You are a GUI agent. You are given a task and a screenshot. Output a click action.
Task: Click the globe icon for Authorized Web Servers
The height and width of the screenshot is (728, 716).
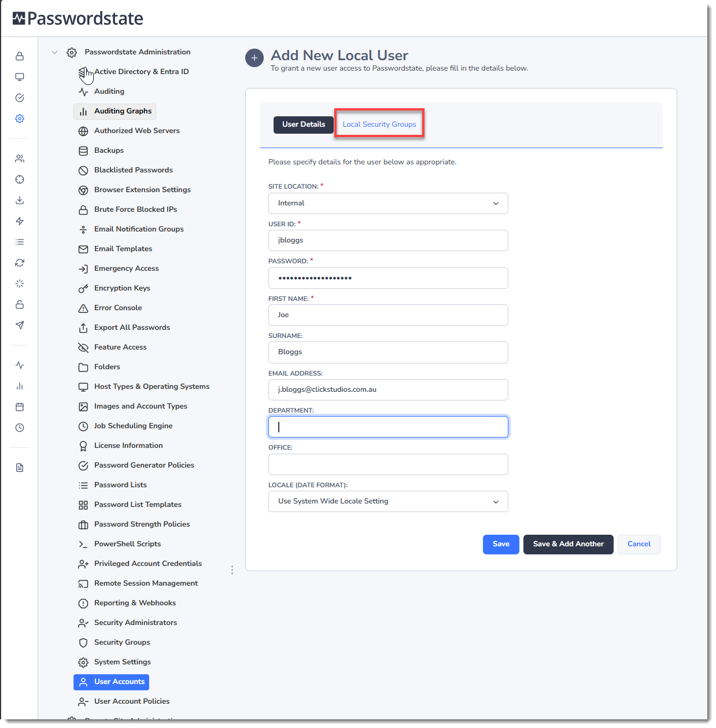[83, 131]
